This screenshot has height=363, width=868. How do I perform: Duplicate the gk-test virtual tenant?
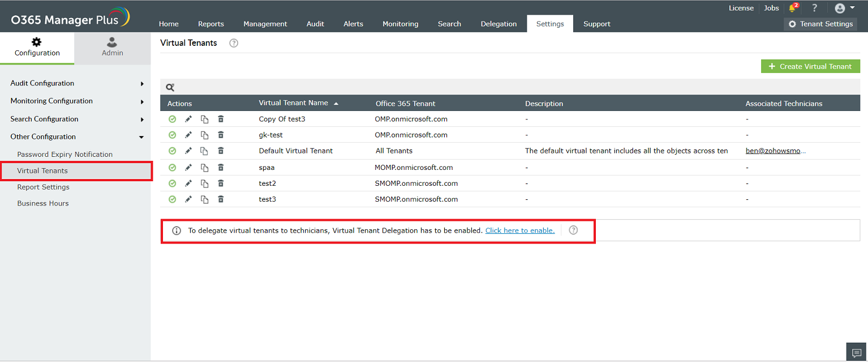pos(205,135)
